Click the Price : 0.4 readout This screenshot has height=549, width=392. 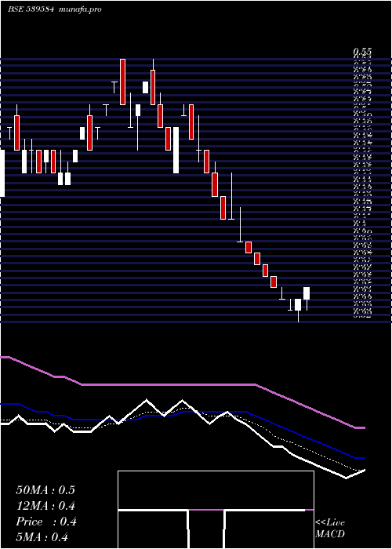45,522
